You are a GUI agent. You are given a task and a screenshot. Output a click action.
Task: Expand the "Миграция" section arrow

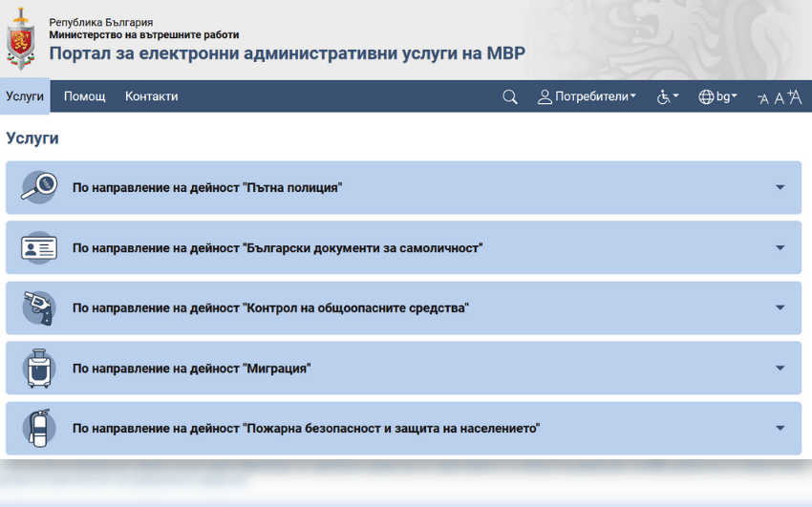tap(780, 368)
